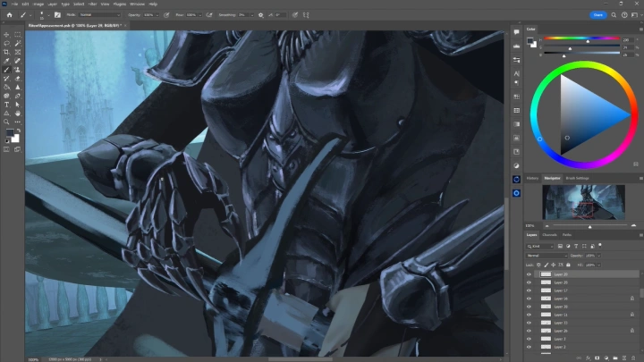Viewport: 644px width, 362px height.
Task: Open the File menu
Action: click(x=14, y=4)
